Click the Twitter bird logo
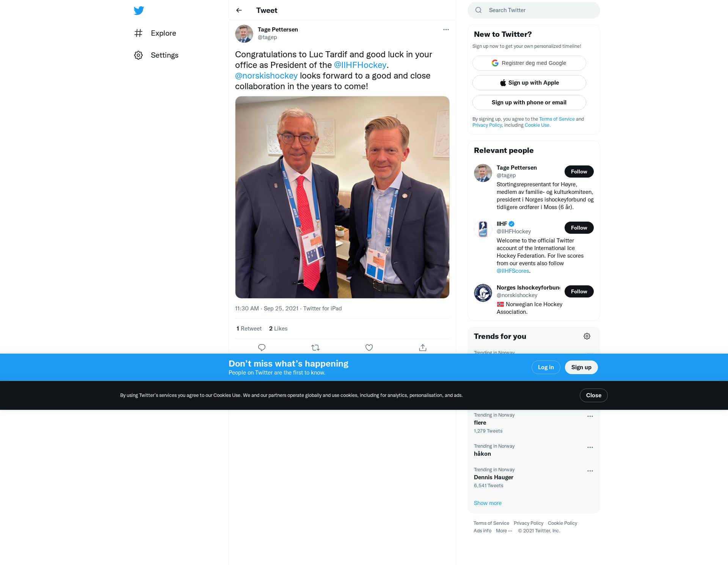The width and height of the screenshot is (728, 565). pyautogui.click(x=139, y=10)
